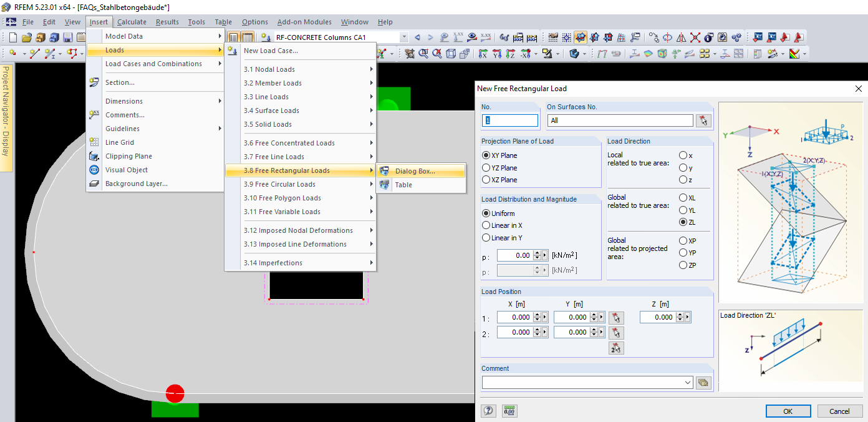This screenshot has width=868, height=422.
Task: Pick surfaces graphically next to On Surfaces No.
Action: pyautogui.click(x=704, y=120)
